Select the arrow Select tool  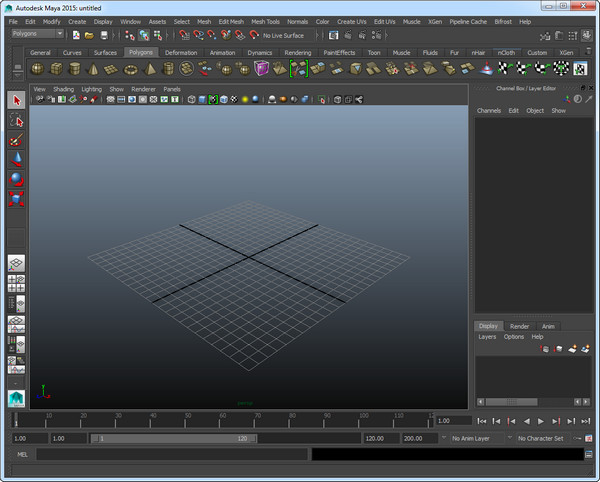coord(16,100)
